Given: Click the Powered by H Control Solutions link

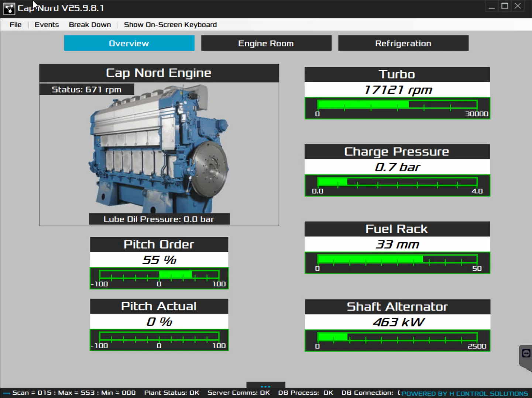Looking at the screenshot, I should [464, 394].
